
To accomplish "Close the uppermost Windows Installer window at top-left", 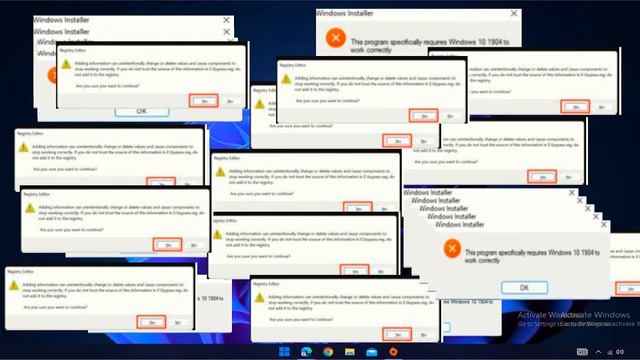I will coord(227,20).
